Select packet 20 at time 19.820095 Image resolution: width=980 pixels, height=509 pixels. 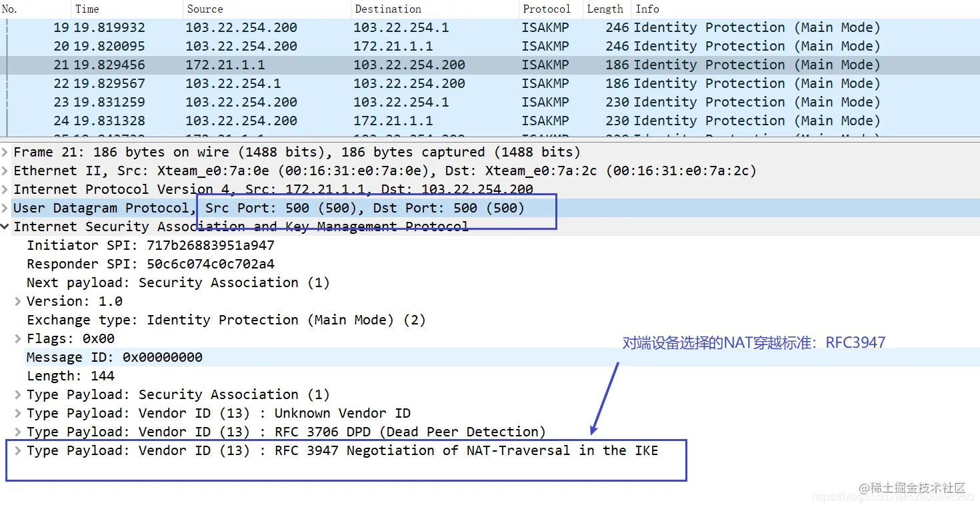coord(490,46)
